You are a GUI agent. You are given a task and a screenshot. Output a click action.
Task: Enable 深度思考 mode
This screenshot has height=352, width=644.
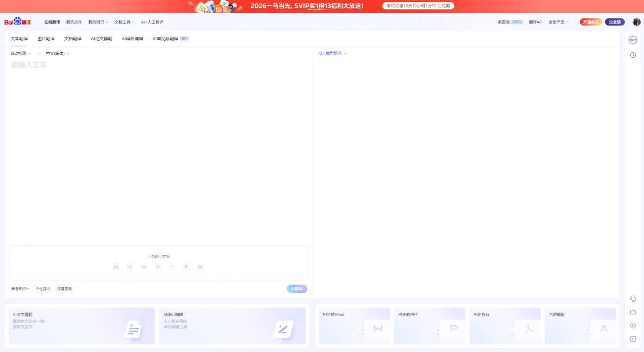(64, 289)
